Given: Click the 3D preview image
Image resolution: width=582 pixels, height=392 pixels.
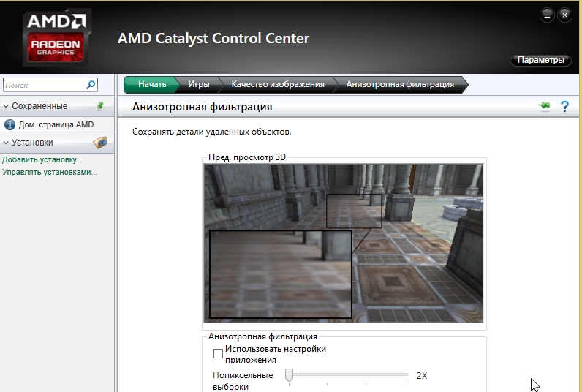Looking at the screenshot, I should click(344, 243).
